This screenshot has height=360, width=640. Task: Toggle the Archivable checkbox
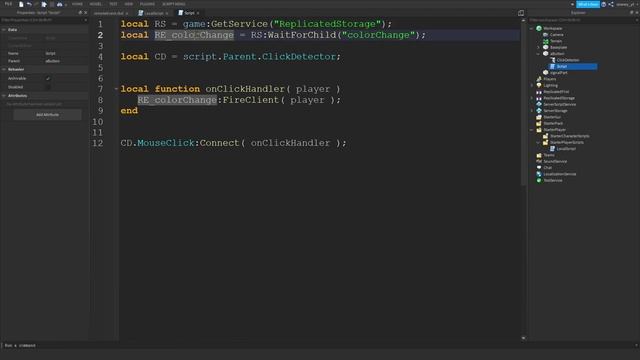(48, 78)
